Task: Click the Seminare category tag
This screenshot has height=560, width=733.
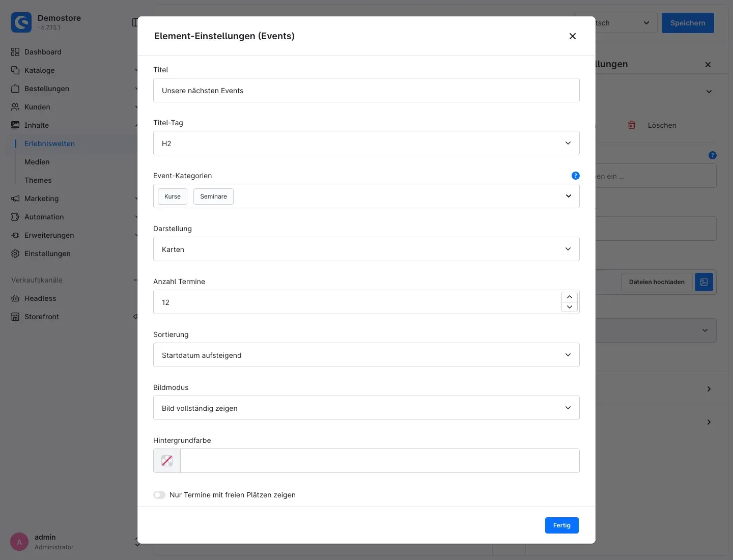Action: [x=213, y=197]
